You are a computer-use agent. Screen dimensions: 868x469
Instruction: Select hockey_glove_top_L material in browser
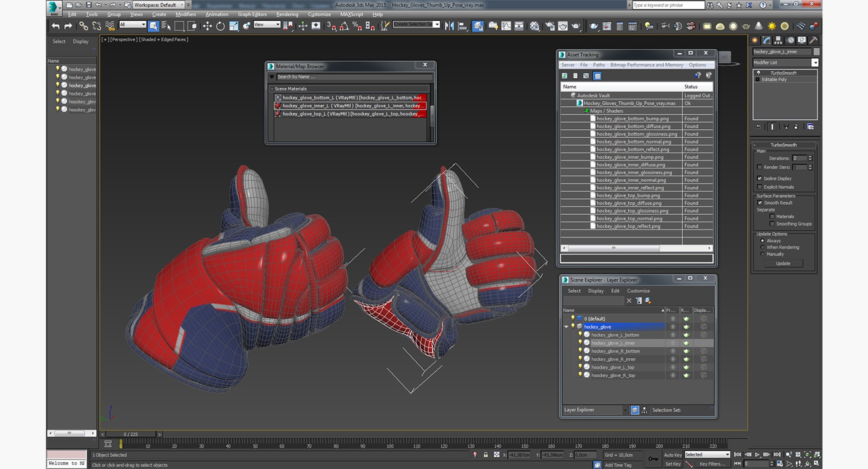click(350, 114)
